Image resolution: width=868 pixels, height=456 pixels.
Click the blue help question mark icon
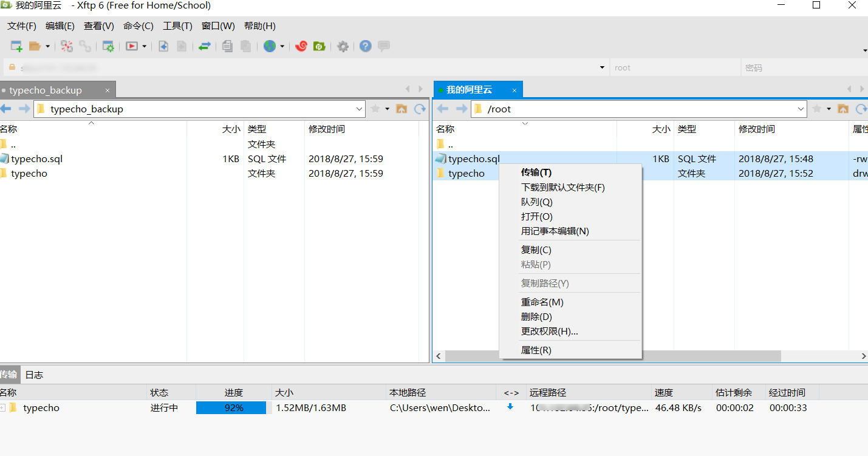click(x=365, y=46)
